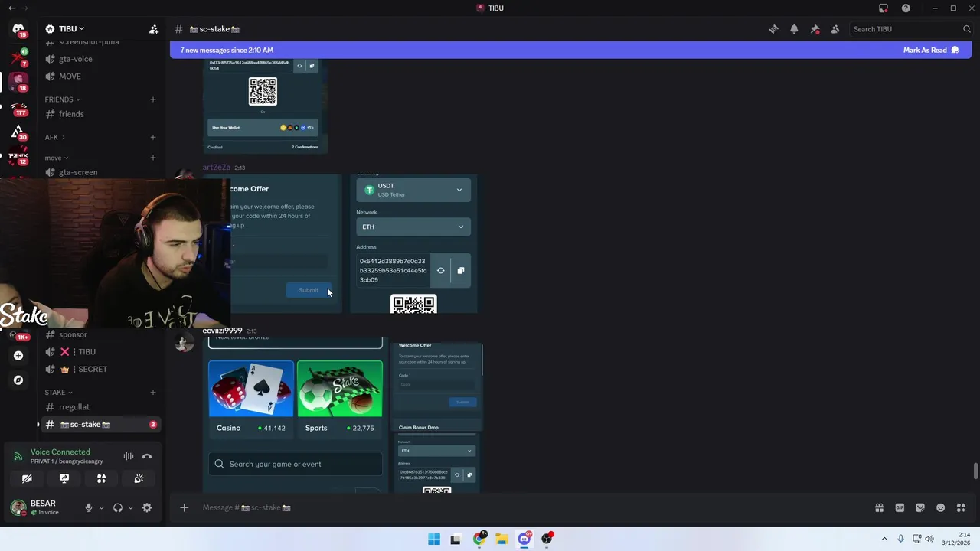The image size is (980, 551).
Task: Open the Fenix server with badge 12
Action: pyautogui.click(x=18, y=157)
